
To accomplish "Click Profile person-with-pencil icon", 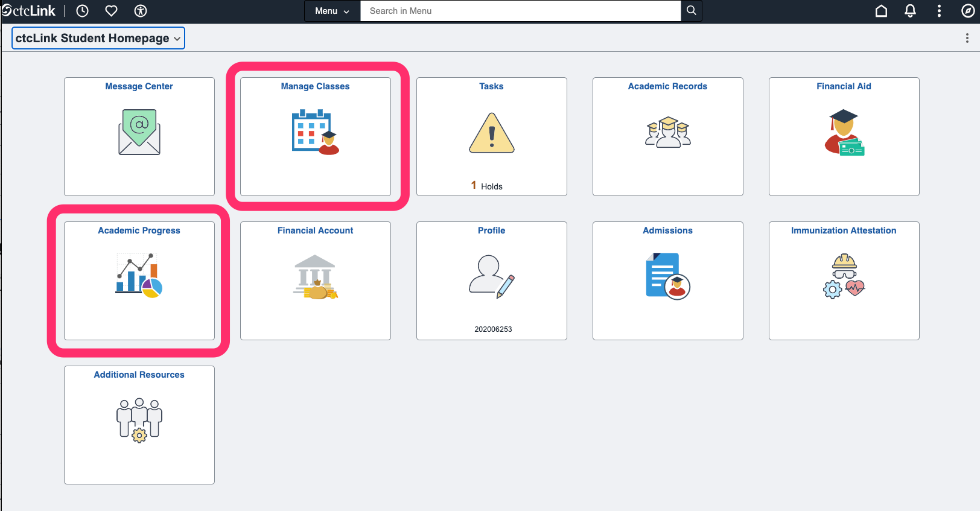I will coord(492,277).
